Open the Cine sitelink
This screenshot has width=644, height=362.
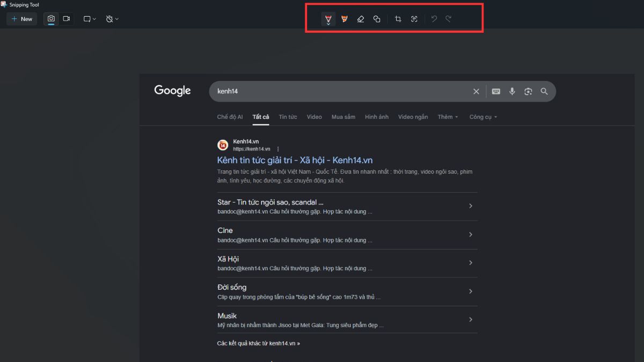pos(225,231)
